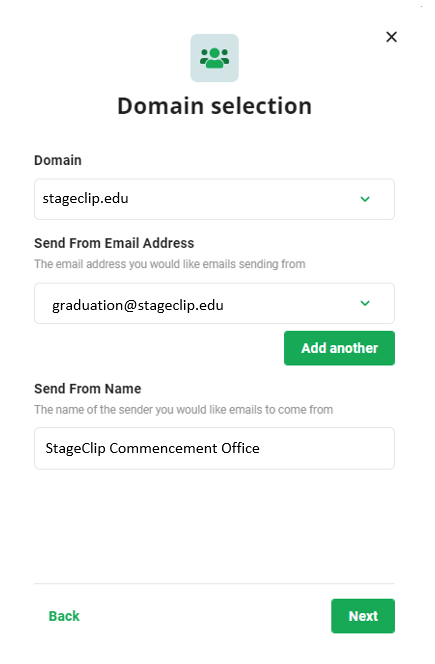Click the word Commencement in the name field
This screenshot has height=664, width=435.
pos(163,448)
